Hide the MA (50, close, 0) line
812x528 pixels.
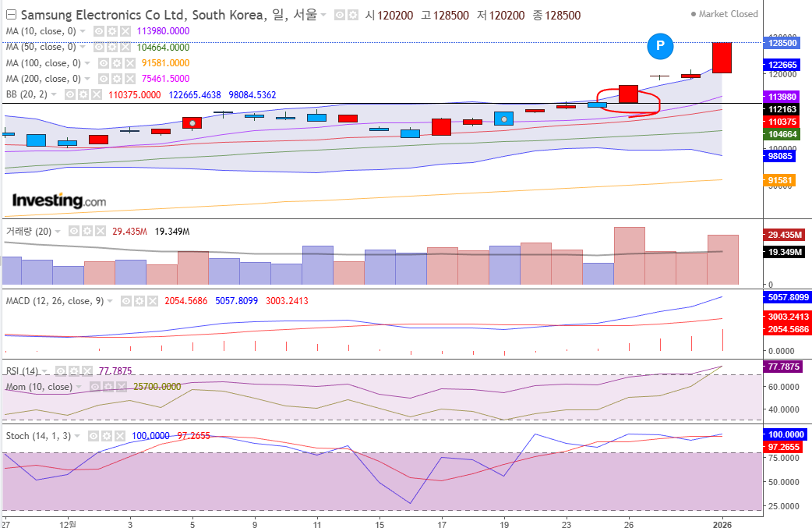coord(98,47)
